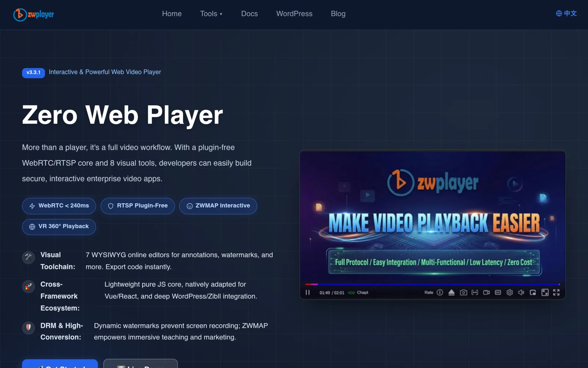
Task: Open player settings gear
Action: (x=510, y=292)
